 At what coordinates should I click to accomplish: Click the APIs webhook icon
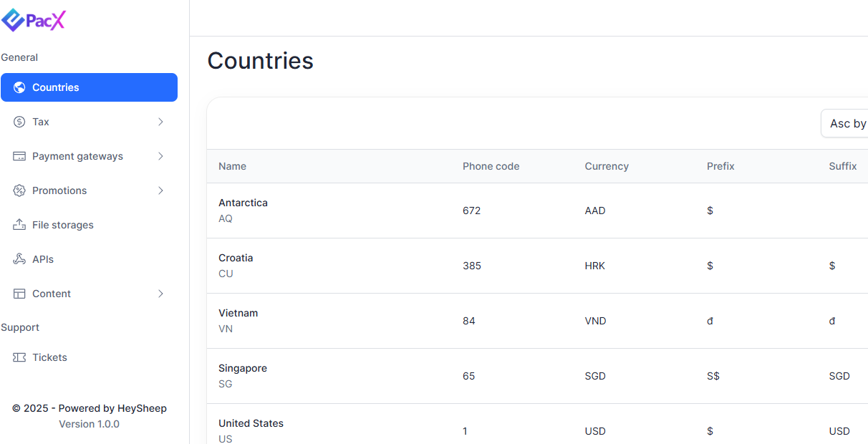(19, 259)
